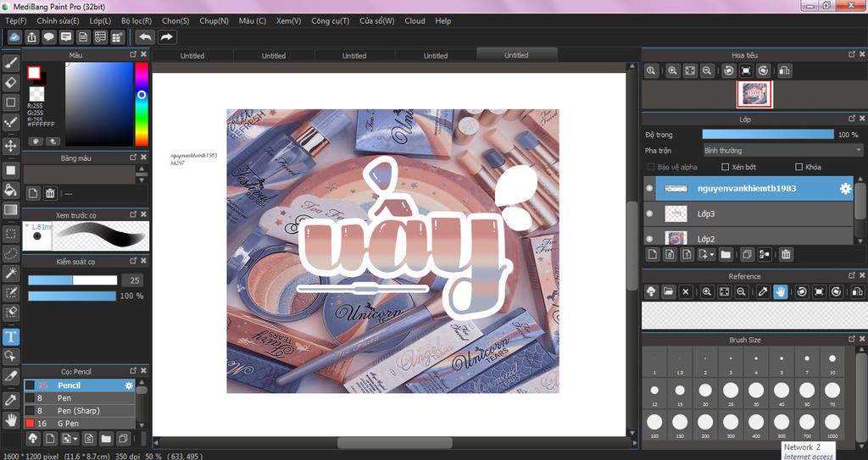Choose brush size 100 in Brush Size panel
The width and height of the screenshot is (868, 460).
pyautogui.click(x=654, y=423)
